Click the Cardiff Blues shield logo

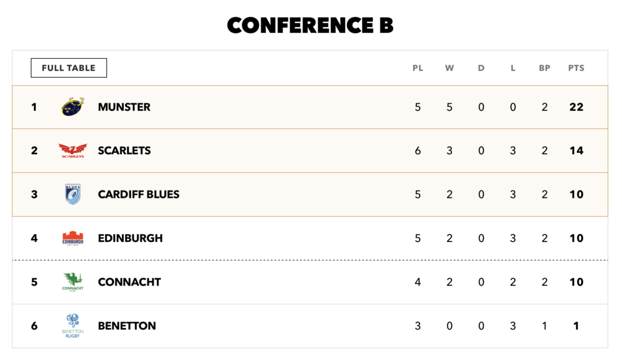[x=73, y=194]
